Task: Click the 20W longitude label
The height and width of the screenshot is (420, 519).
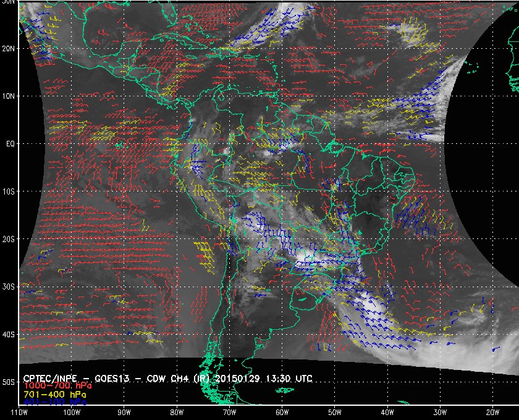Action: click(492, 412)
